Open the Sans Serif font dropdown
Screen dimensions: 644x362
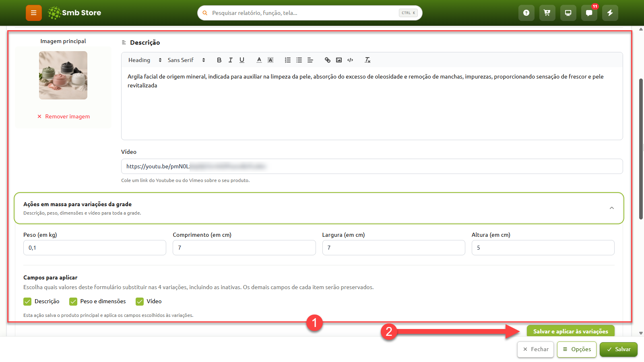(x=186, y=60)
